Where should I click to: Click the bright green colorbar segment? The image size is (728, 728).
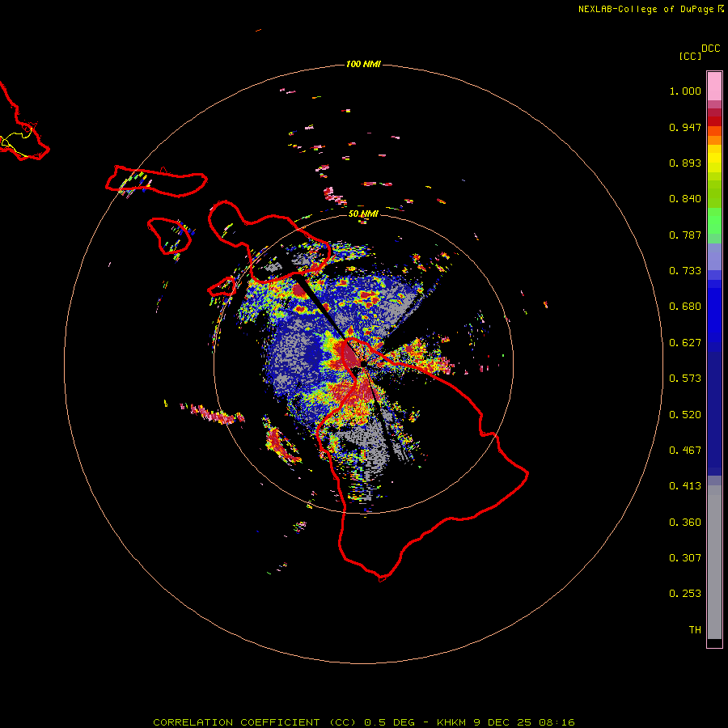pos(714,221)
